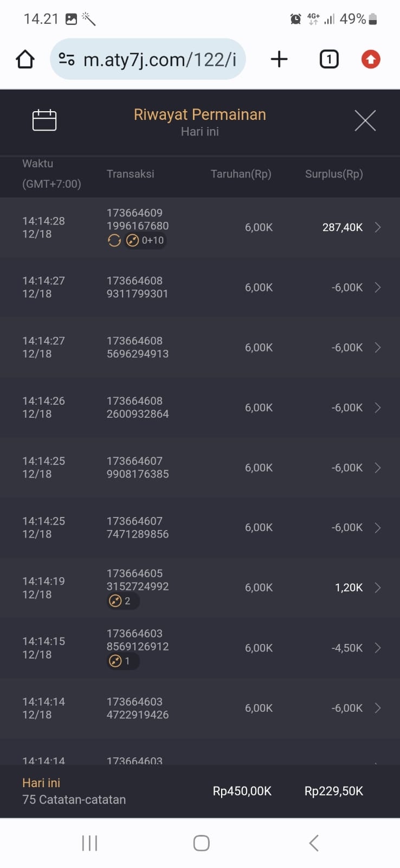Open the calendar date picker icon
The image size is (400, 868).
point(44,120)
